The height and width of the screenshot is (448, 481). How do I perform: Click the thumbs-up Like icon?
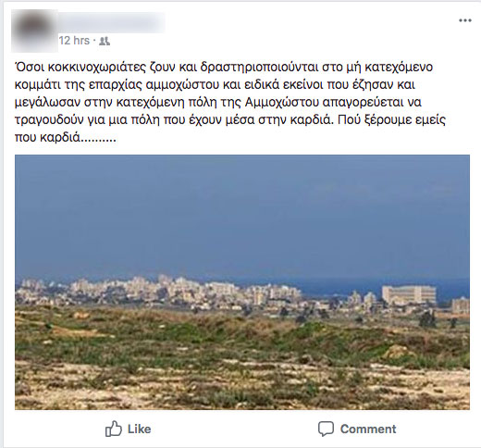pos(113,429)
